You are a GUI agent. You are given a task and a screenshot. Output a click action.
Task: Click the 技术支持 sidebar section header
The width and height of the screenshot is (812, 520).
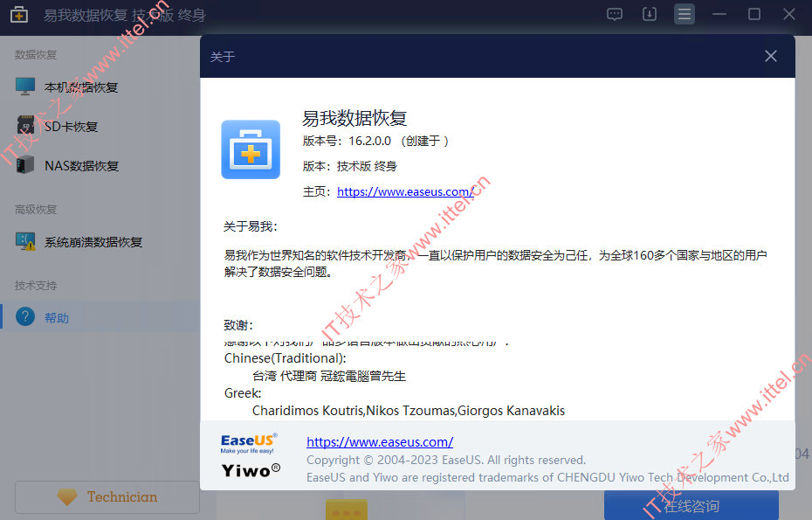click(36, 285)
